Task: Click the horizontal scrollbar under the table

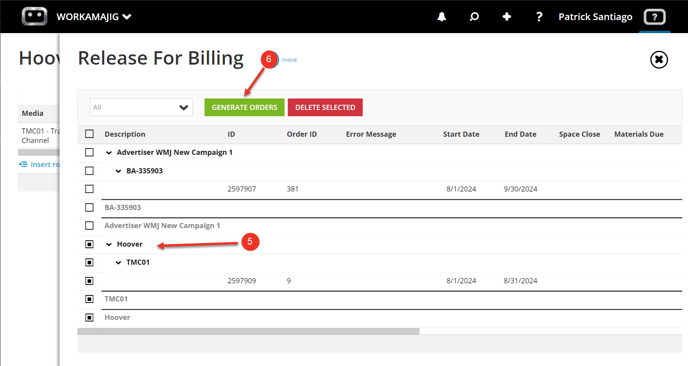Action: click(x=248, y=331)
